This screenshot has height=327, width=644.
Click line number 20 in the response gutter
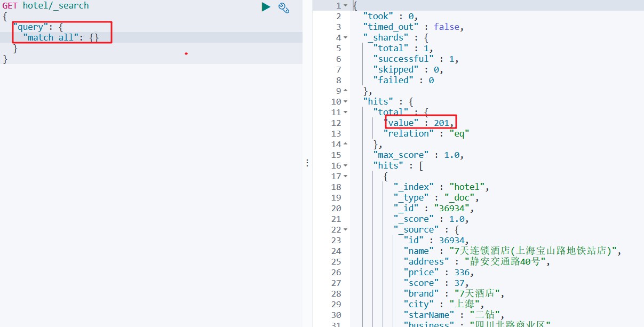pos(336,208)
